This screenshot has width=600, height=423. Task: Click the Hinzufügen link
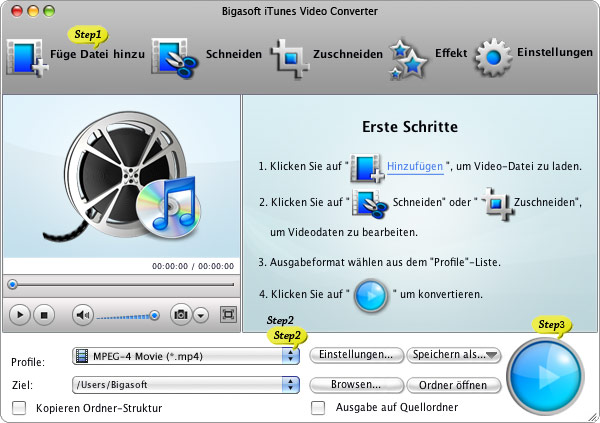coord(415,167)
